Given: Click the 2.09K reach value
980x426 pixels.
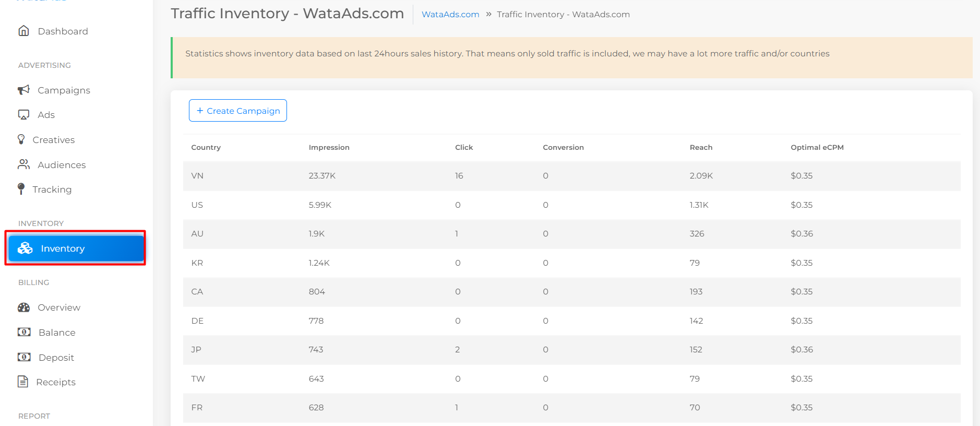Looking at the screenshot, I should click(701, 176).
